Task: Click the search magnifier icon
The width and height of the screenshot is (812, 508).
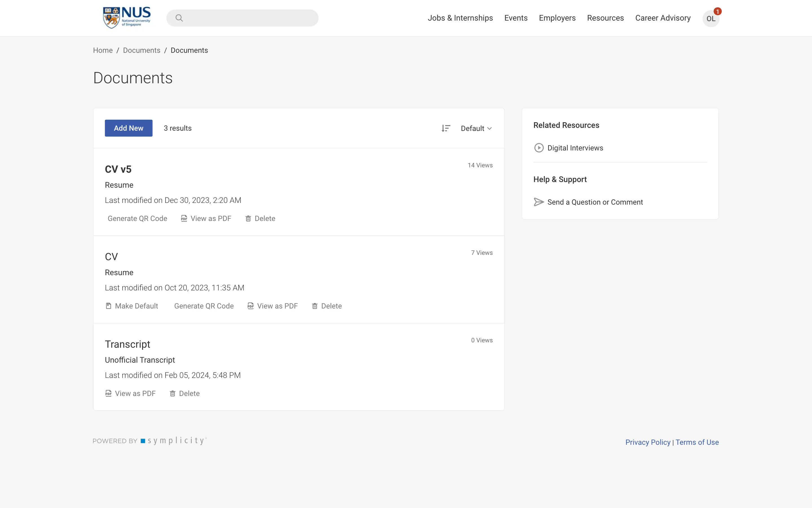Action: click(179, 18)
